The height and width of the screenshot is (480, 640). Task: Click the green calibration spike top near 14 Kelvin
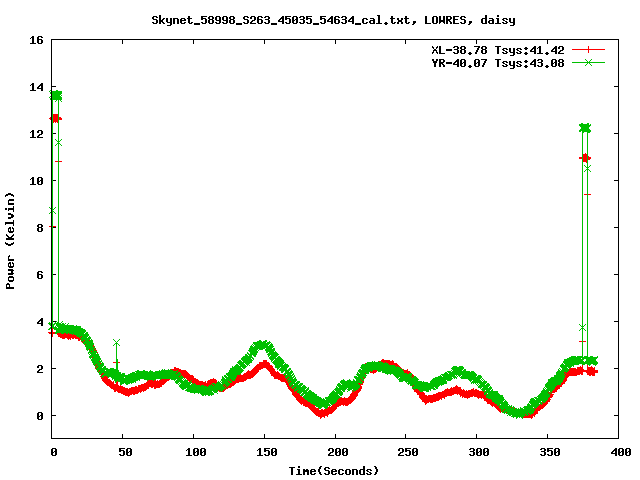point(56,96)
